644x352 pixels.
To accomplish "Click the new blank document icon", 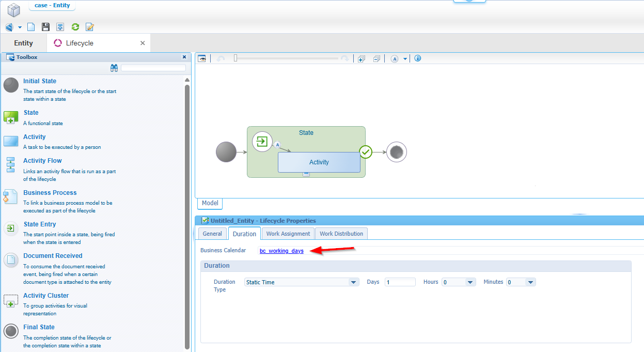I will [31, 27].
